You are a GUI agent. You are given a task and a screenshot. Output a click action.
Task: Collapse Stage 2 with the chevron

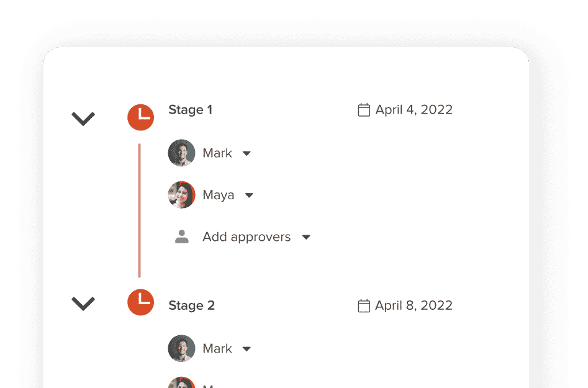pyautogui.click(x=83, y=304)
